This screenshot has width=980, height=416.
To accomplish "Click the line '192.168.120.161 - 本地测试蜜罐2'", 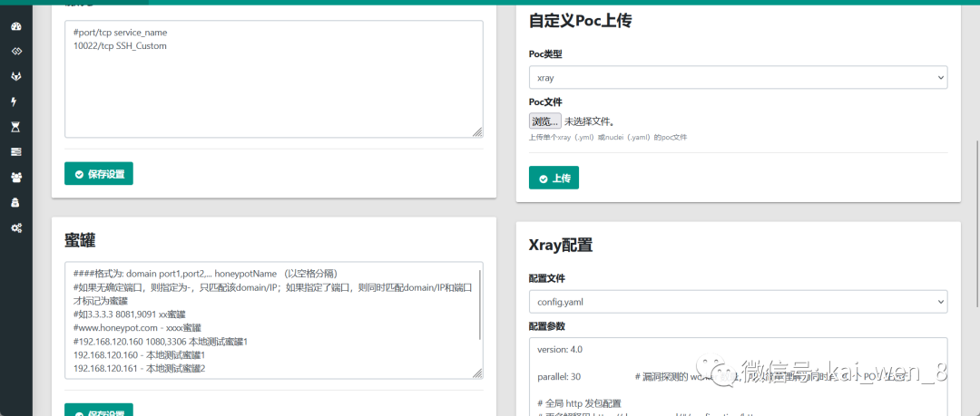I will (140, 369).
